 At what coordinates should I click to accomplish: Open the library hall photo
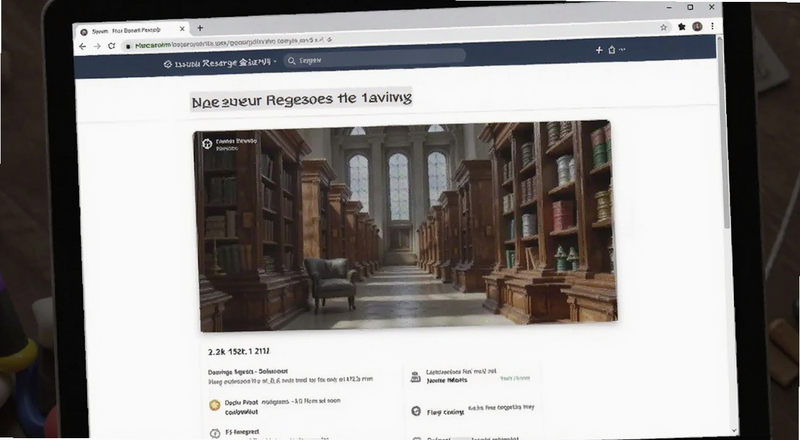coord(406,226)
